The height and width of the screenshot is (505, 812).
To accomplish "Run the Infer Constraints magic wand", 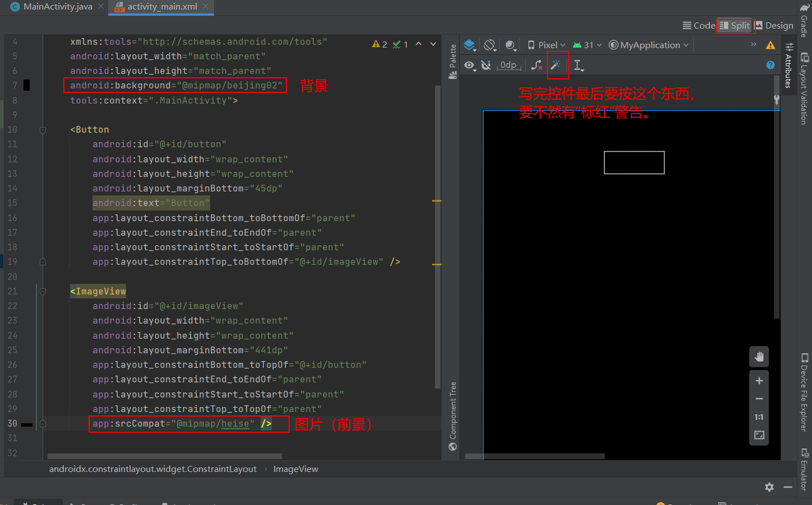I will coord(558,65).
